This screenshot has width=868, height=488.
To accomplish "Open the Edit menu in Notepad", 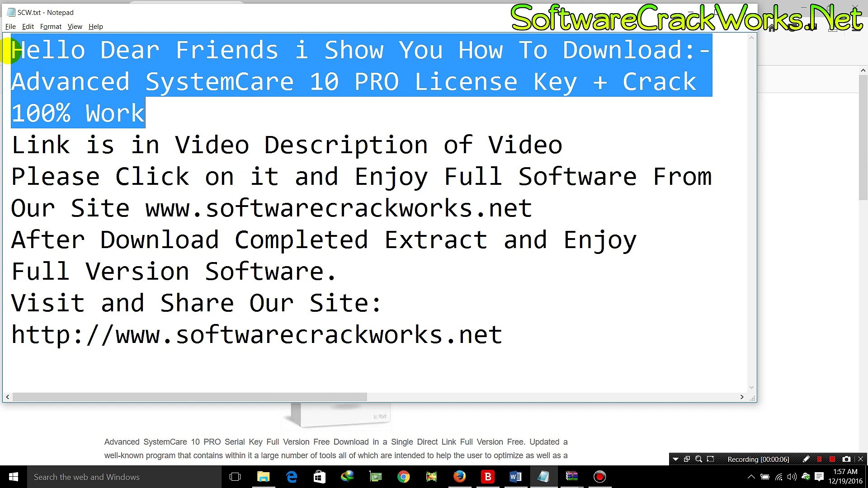I will pyautogui.click(x=28, y=27).
